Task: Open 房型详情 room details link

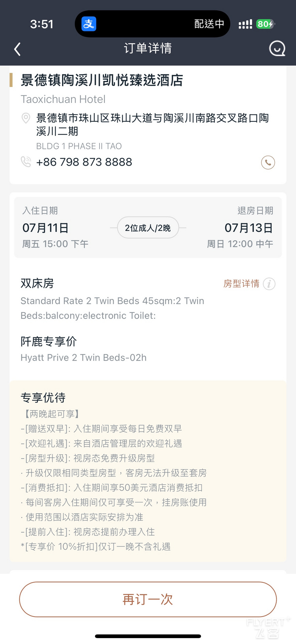Action: point(241,284)
